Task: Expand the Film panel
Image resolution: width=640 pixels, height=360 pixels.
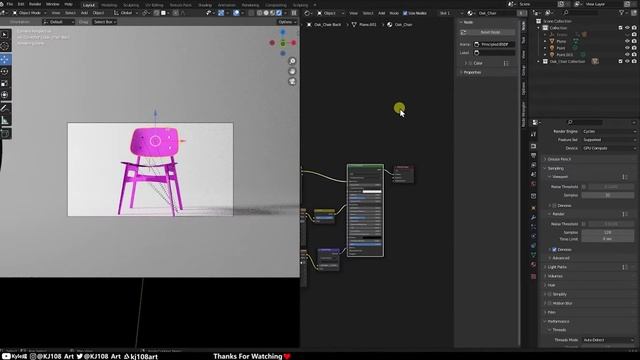Action: point(551,312)
